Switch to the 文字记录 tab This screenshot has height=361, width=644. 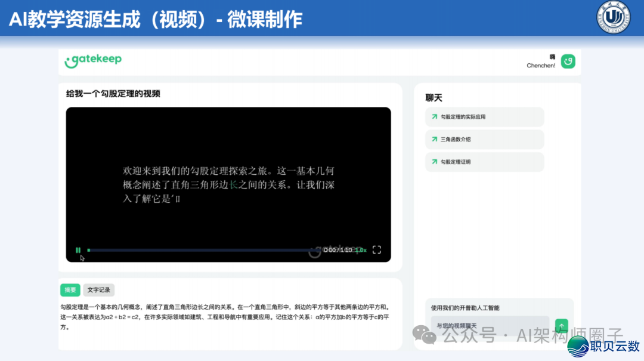[98, 289]
